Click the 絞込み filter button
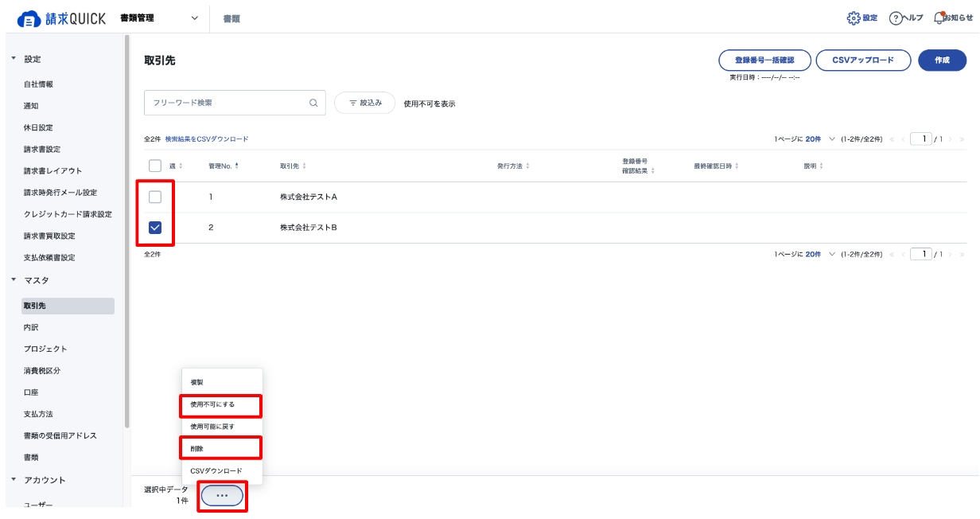Screen dimensions: 980x519 coord(365,103)
